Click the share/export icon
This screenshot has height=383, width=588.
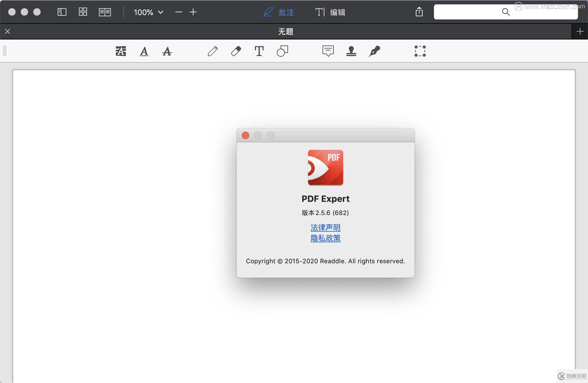(x=419, y=12)
